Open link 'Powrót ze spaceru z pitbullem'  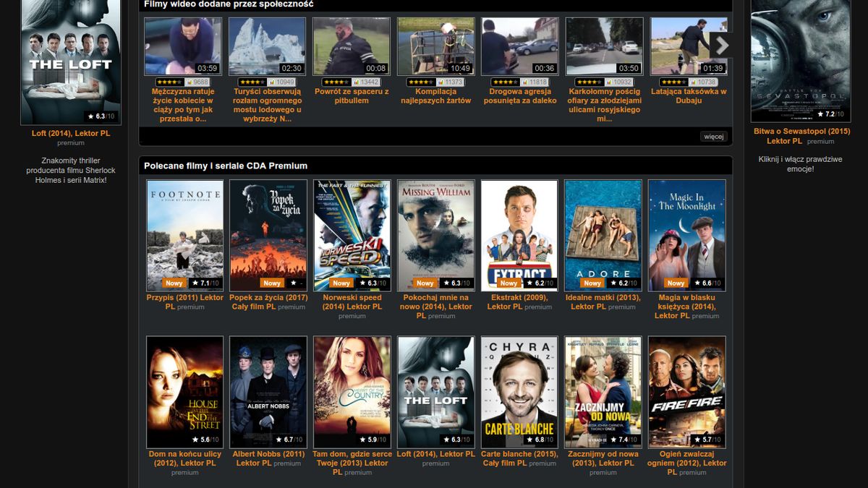coord(352,96)
